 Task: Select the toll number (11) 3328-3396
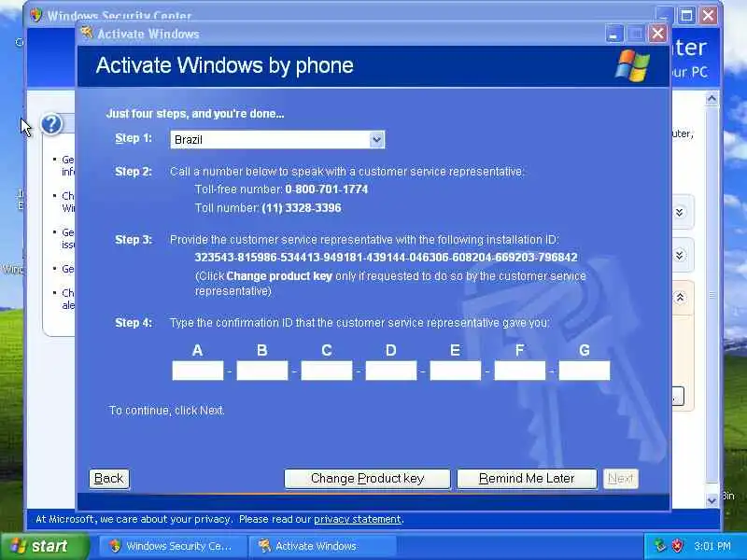(x=302, y=208)
